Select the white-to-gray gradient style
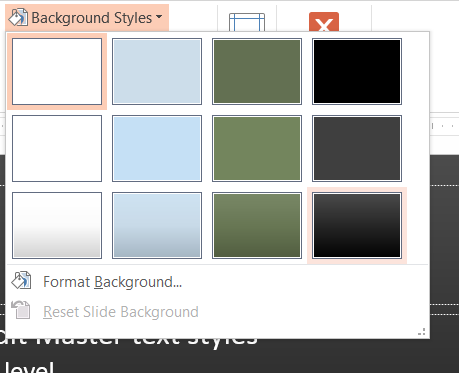 point(57,225)
